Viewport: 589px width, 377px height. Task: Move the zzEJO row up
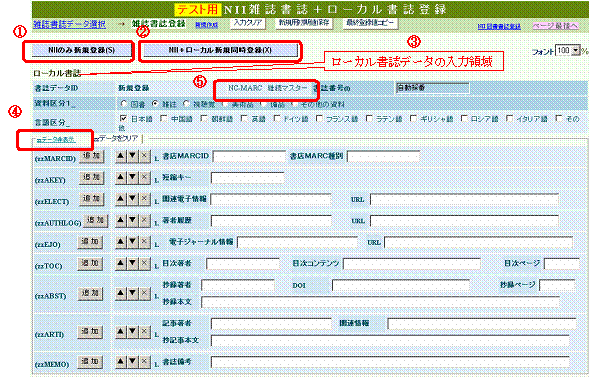pyautogui.click(x=120, y=242)
